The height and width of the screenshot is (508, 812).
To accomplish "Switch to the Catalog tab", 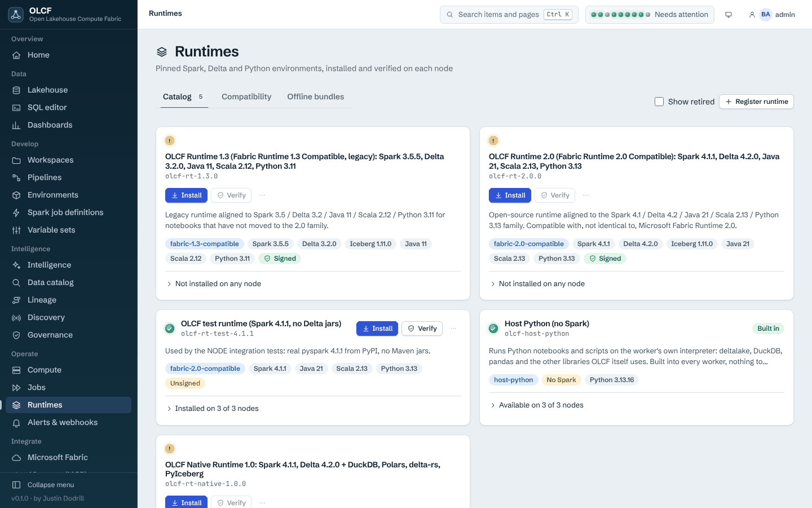I will (x=183, y=97).
